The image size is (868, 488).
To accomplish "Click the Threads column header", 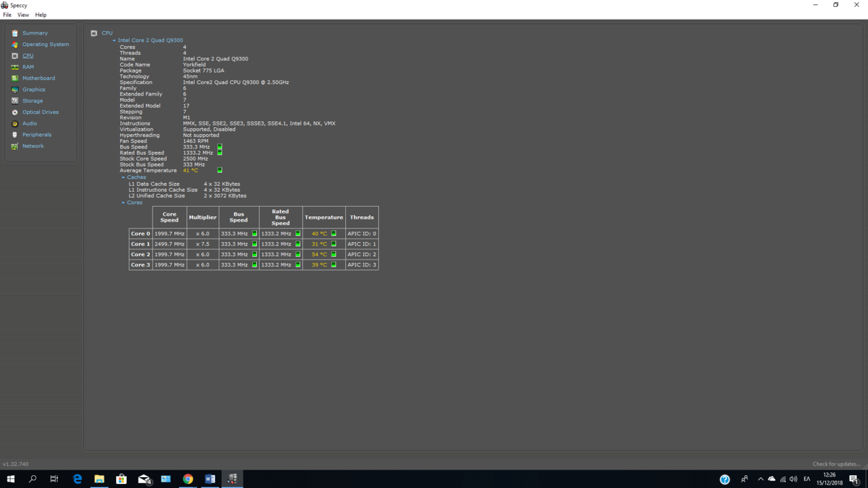I will (x=362, y=217).
